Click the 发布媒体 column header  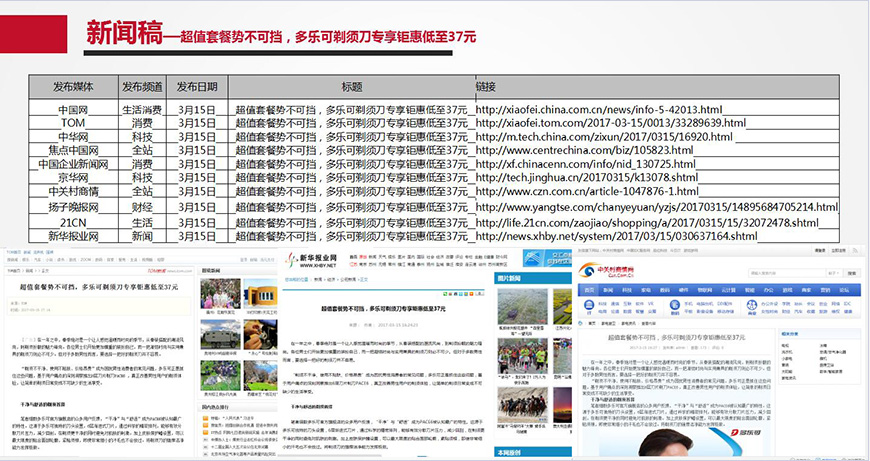[73, 87]
